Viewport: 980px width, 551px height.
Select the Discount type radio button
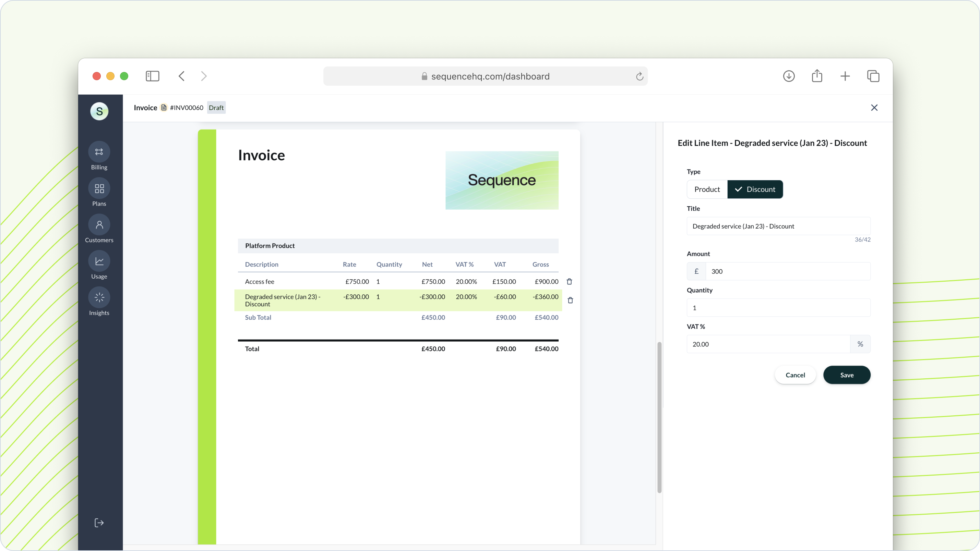click(755, 189)
